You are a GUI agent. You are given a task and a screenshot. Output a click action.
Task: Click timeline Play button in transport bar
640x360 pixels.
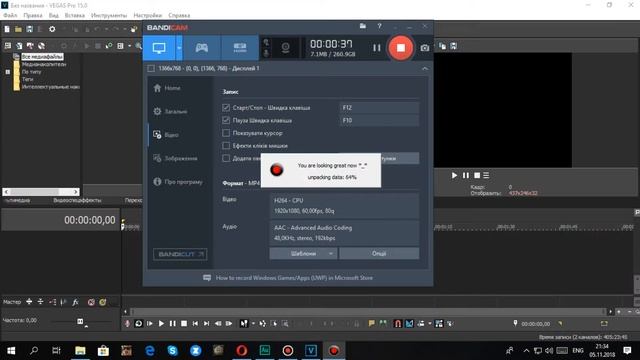click(161, 323)
